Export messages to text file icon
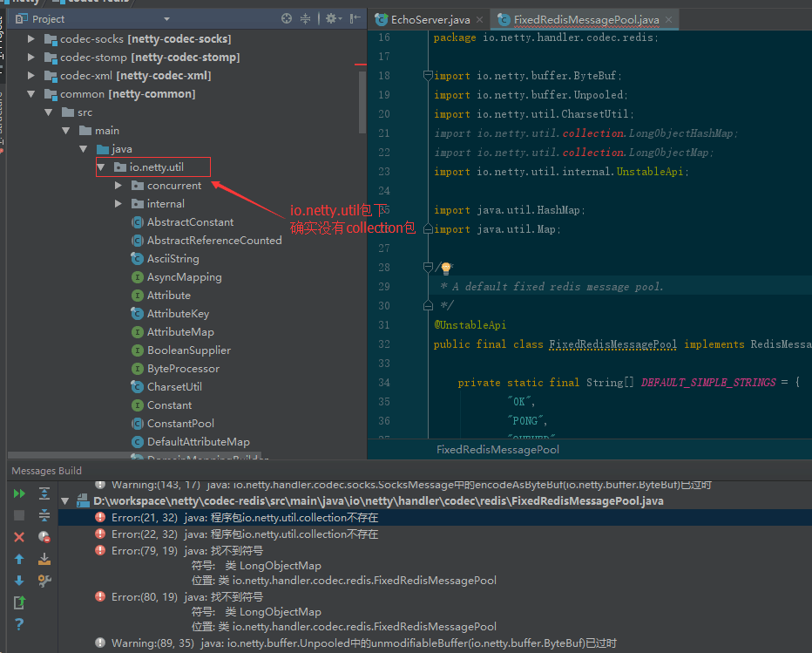Image resolution: width=812 pixels, height=653 pixels. (19, 602)
